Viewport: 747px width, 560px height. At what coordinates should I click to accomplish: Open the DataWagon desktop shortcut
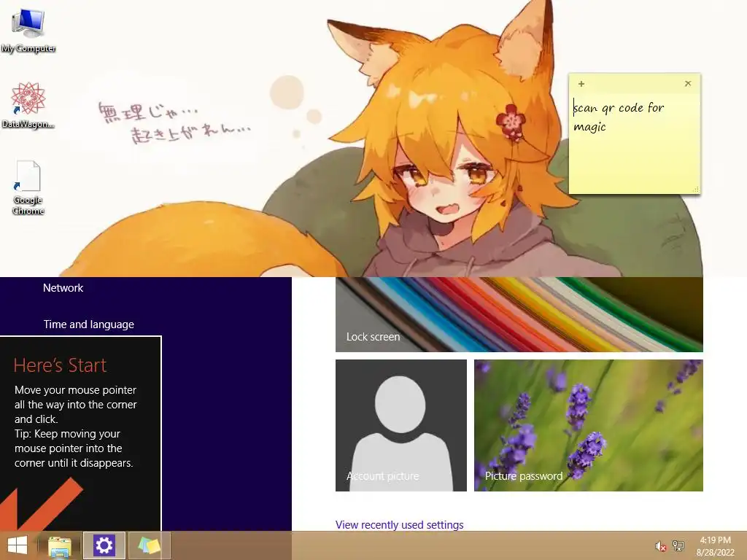28,105
